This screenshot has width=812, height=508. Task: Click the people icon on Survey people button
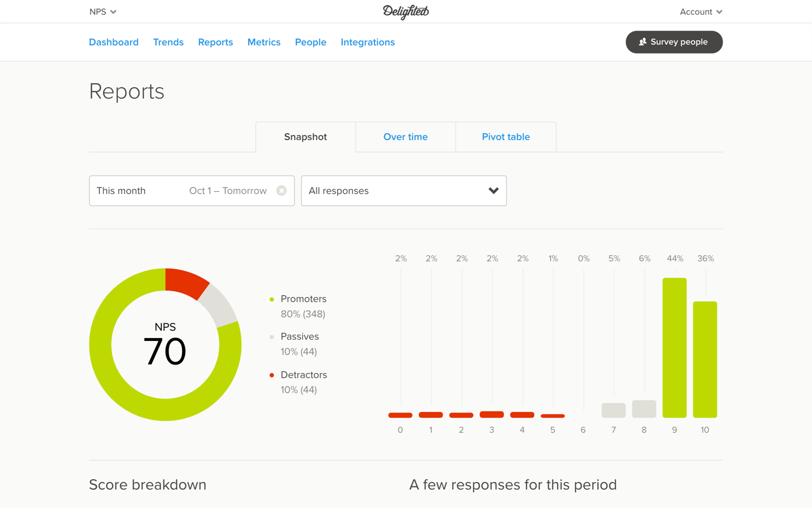click(x=642, y=41)
